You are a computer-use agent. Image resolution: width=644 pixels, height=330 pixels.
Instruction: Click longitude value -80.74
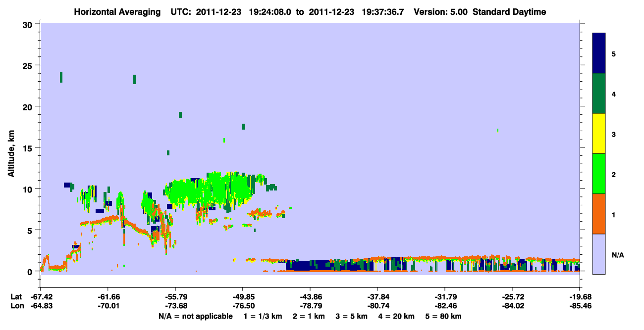(377, 306)
